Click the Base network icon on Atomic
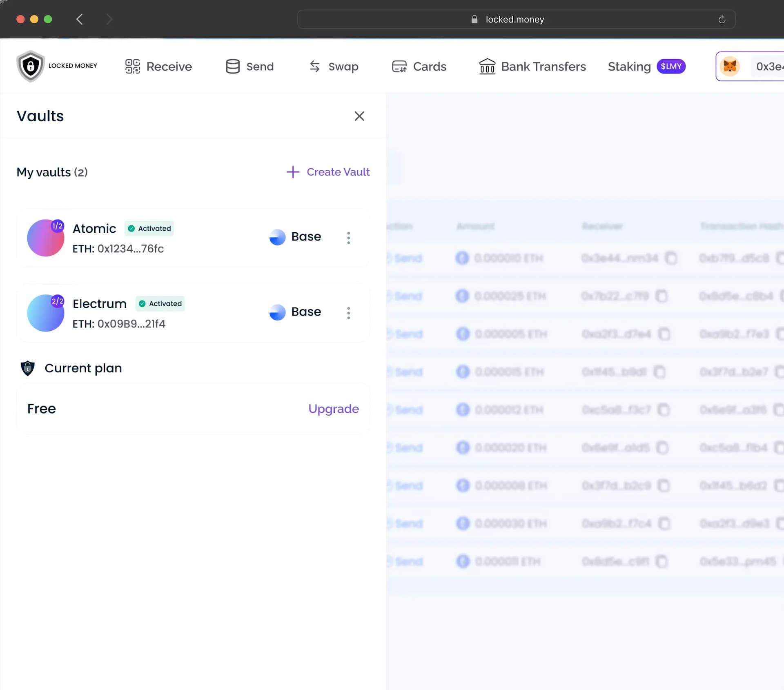This screenshot has width=784, height=690. 277,237
